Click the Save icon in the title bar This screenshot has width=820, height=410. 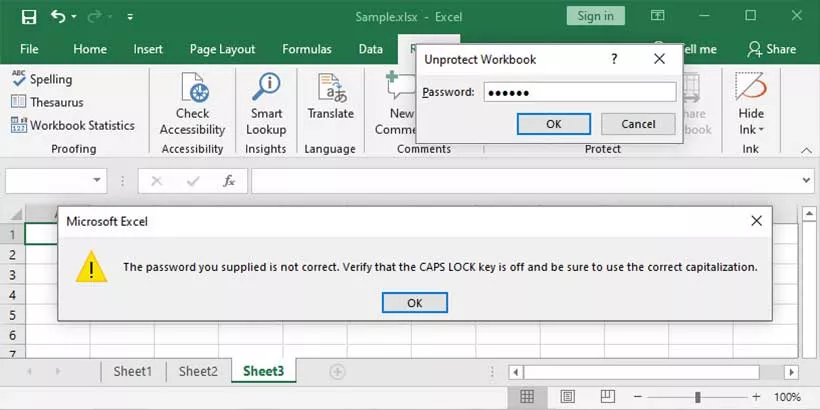(29, 17)
